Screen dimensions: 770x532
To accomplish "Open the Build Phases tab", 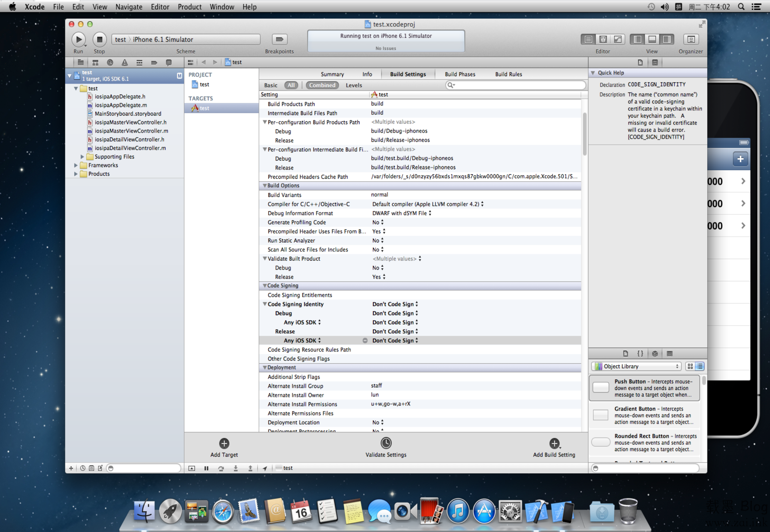I will tap(460, 74).
